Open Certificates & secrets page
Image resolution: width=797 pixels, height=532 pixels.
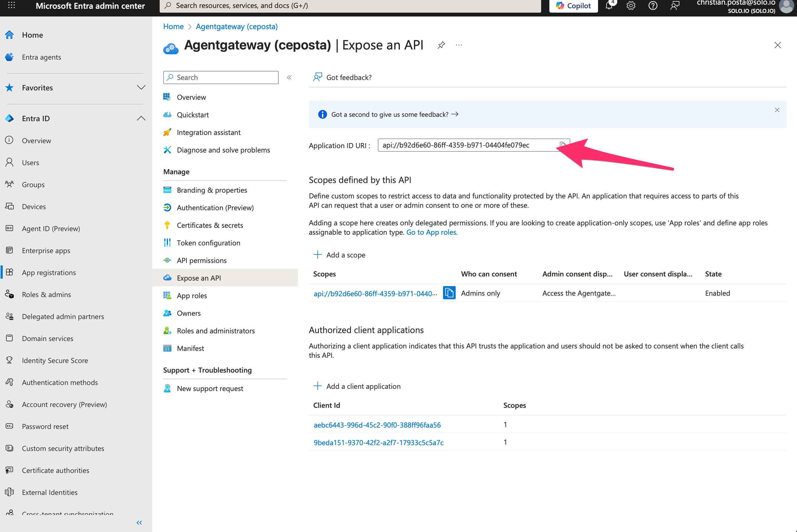pos(210,225)
